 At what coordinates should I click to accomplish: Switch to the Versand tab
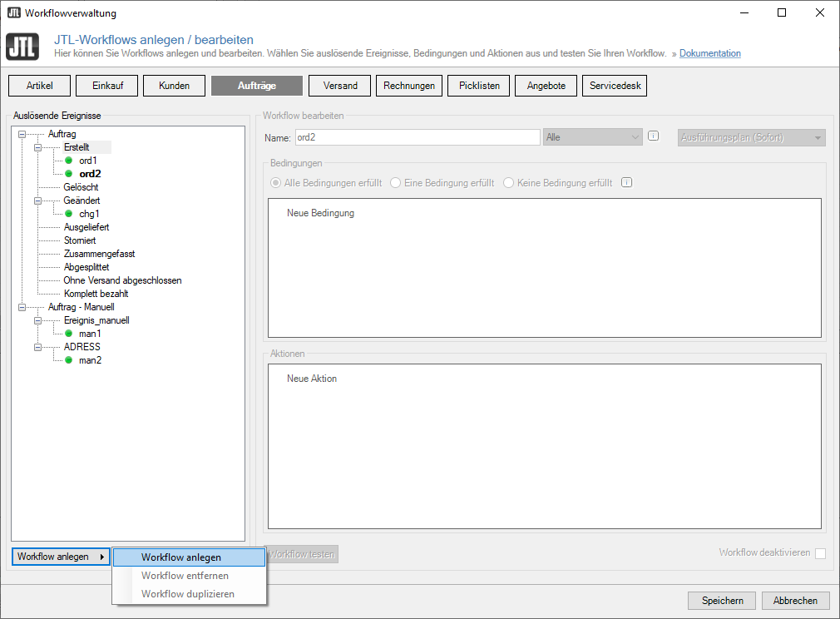[339, 86]
